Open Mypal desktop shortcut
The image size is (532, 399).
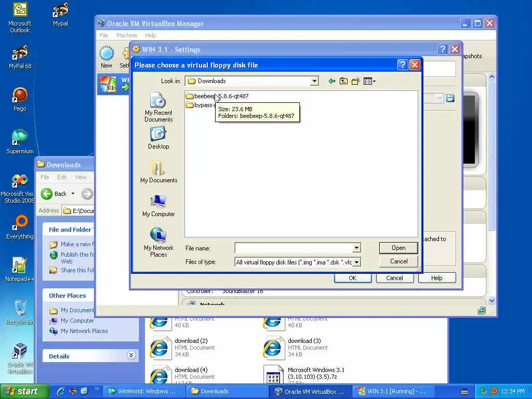click(60, 14)
